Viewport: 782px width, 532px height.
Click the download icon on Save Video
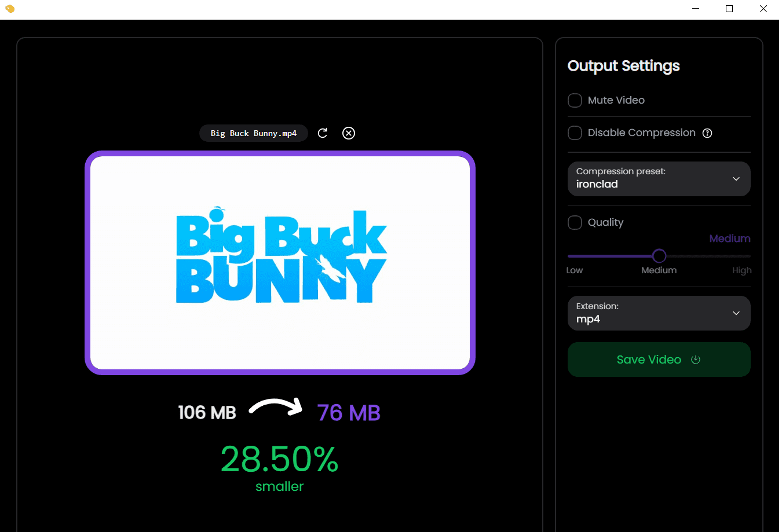696,359
